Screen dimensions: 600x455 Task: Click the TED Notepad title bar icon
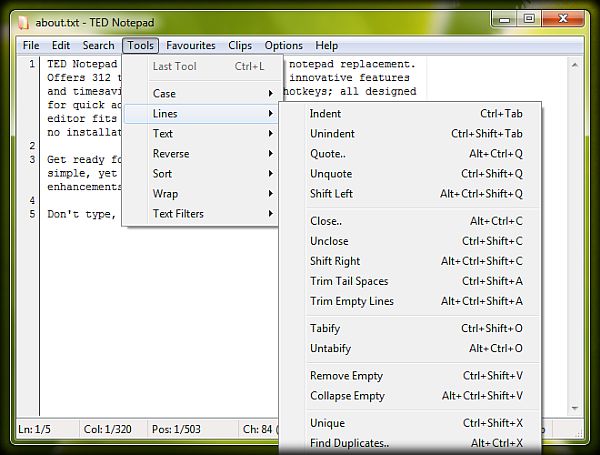click(x=25, y=21)
